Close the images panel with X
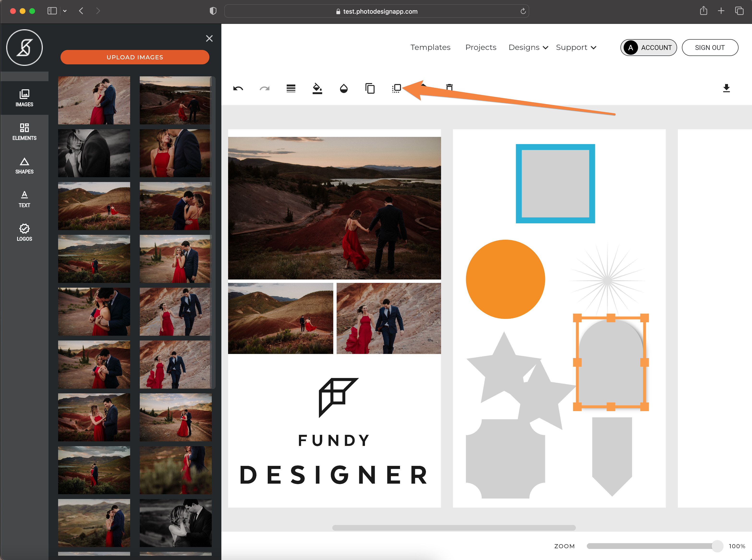Viewport: 752px width, 560px height. [x=209, y=39]
